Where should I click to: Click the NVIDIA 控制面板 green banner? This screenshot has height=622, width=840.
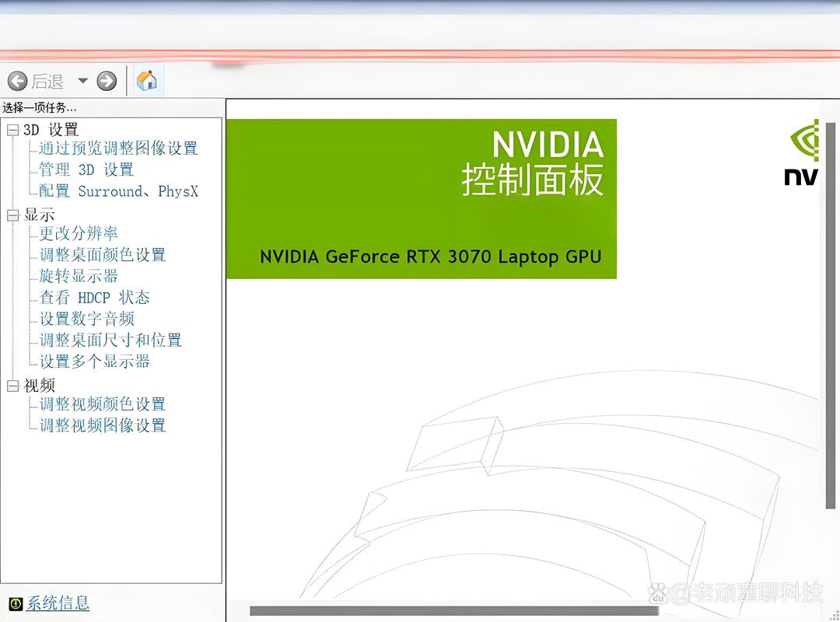422,199
